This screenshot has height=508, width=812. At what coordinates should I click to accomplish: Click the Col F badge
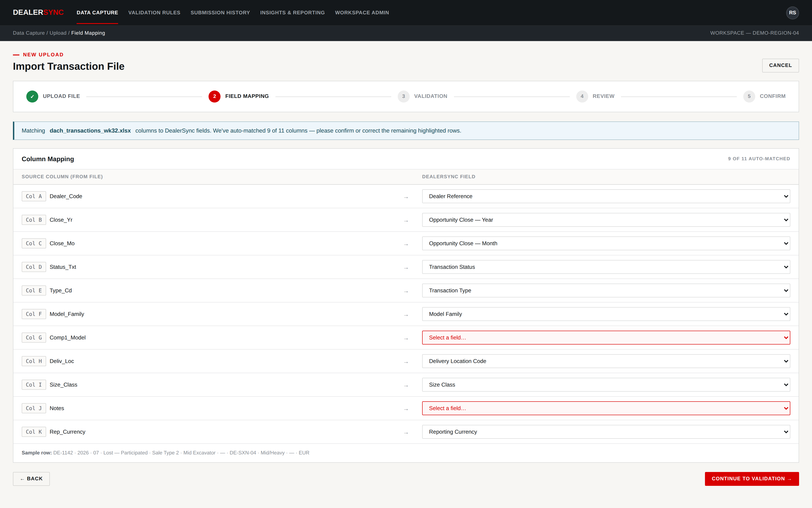click(34, 314)
